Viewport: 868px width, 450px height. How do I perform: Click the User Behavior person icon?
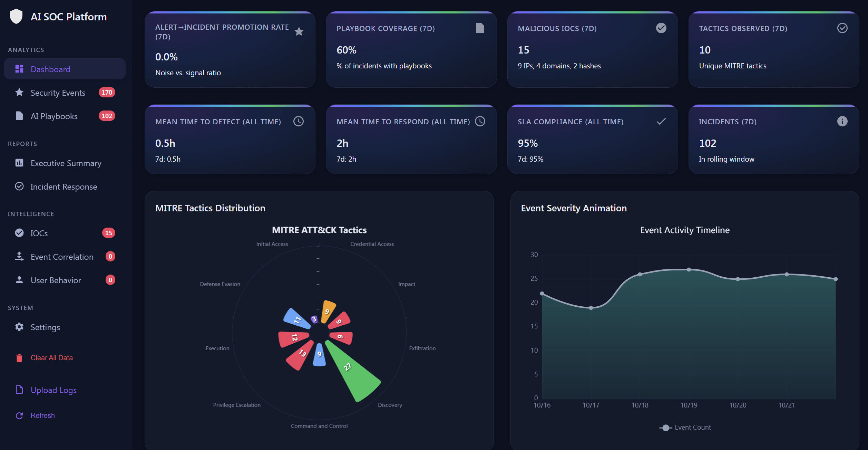19,280
